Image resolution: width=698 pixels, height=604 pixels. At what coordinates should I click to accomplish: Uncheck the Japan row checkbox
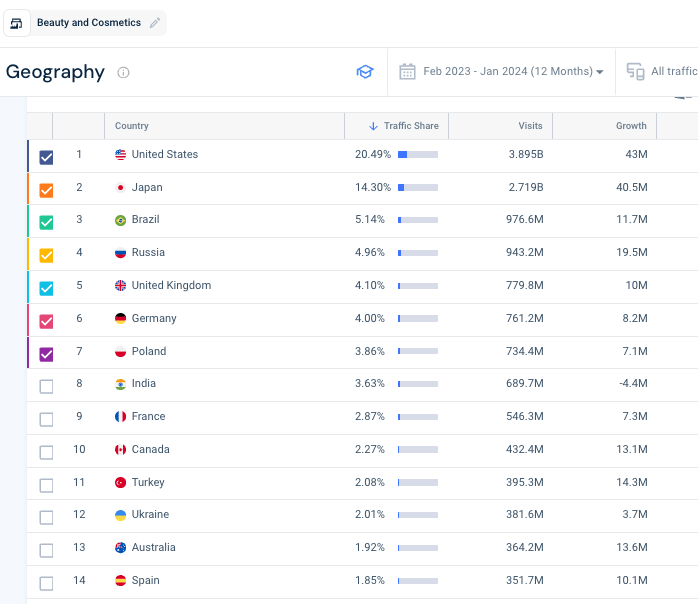(46, 190)
